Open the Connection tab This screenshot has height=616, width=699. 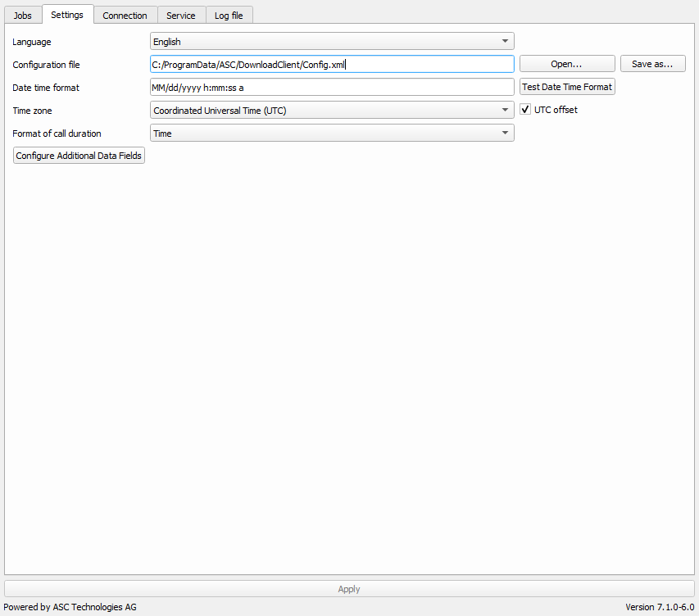pos(125,16)
